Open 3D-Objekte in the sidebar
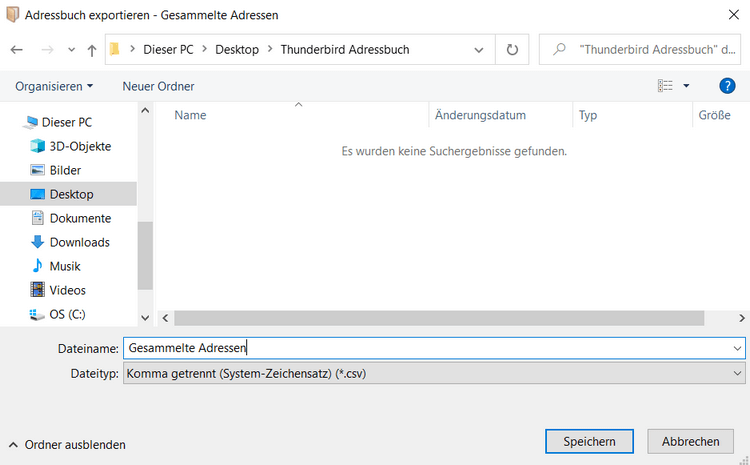 80,146
